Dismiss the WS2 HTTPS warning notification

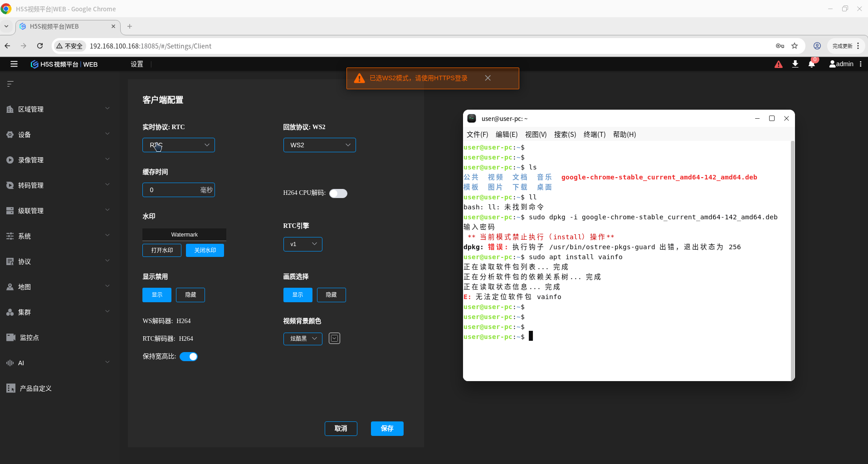[x=488, y=78]
